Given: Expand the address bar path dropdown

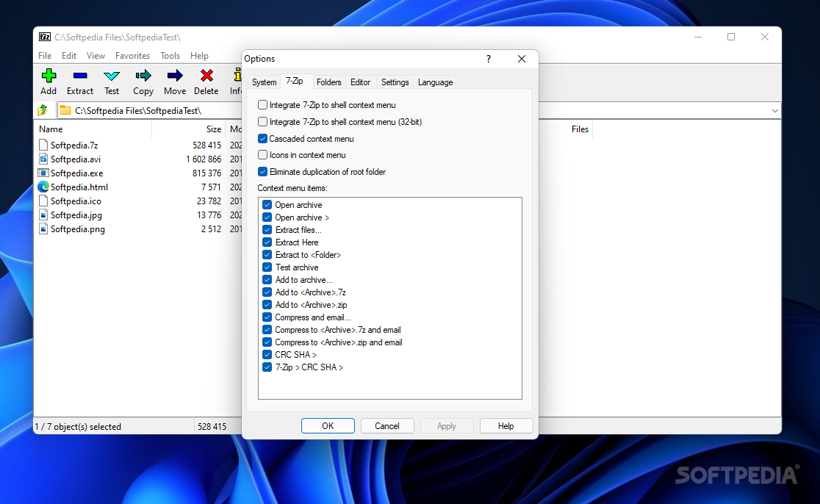Looking at the screenshot, I should 774,111.
